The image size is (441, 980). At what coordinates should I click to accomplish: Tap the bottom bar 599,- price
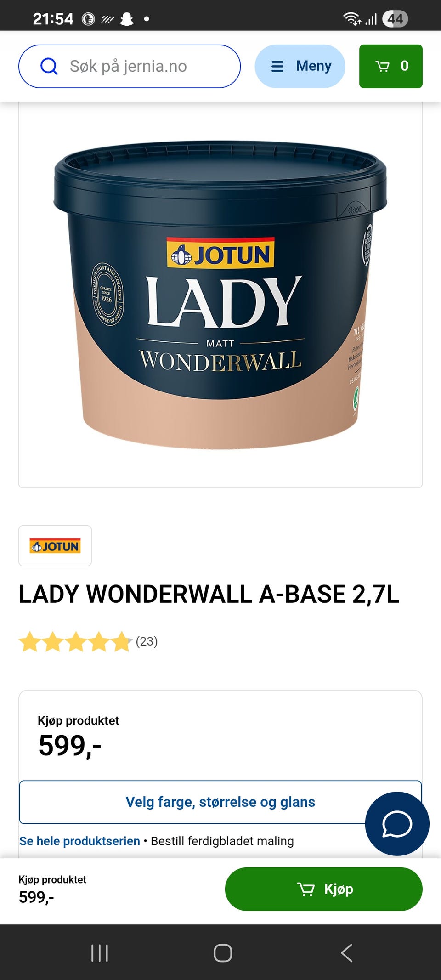tap(36, 897)
